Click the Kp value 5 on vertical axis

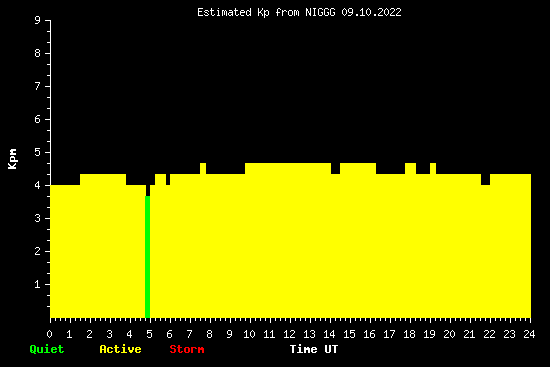tap(37, 152)
